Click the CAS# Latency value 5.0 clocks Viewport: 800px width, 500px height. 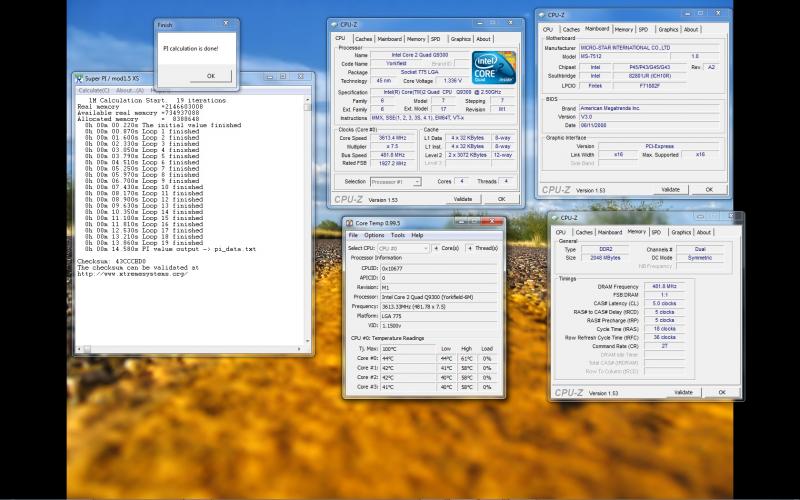(664, 304)
